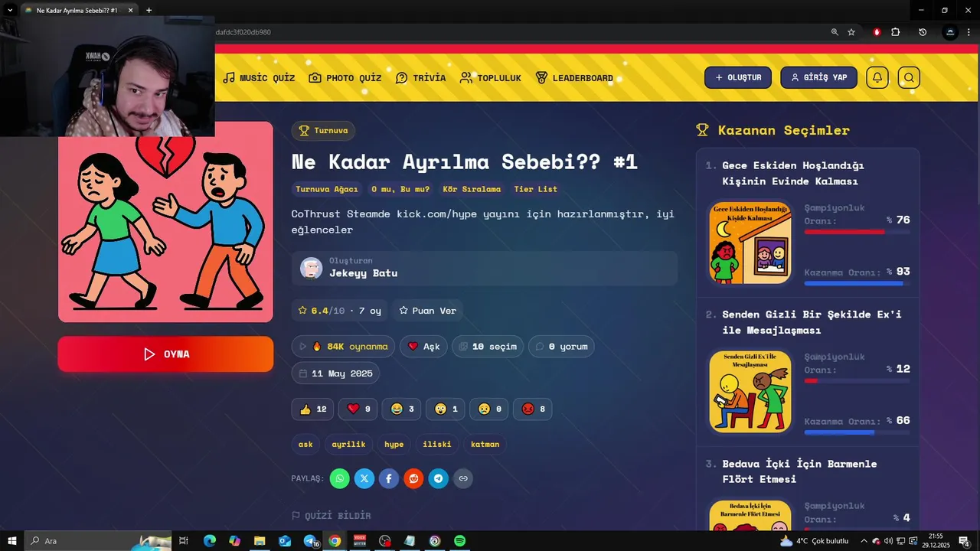Open Spotify from the taskbar

(459, 541)
